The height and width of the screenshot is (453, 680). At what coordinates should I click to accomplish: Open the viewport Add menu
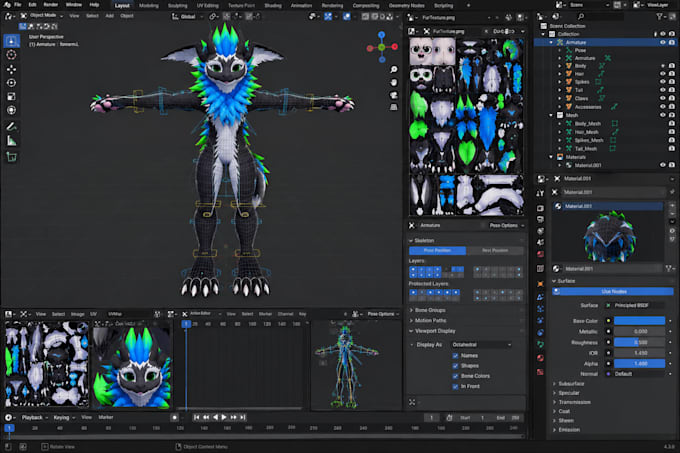pyautogui.click(x=110, y=16)
